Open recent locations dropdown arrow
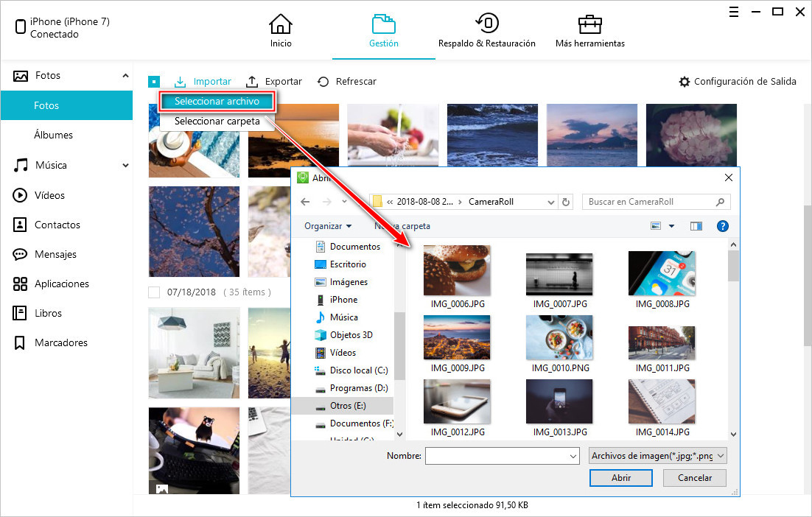Viewport: 812px width, 517px height. [x=344, y=202]
